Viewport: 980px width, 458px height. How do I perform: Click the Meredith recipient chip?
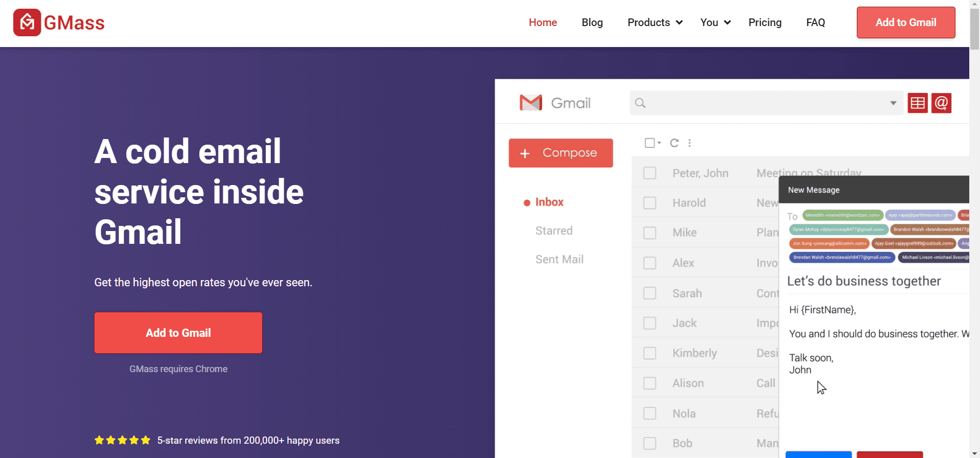[843, 215]
